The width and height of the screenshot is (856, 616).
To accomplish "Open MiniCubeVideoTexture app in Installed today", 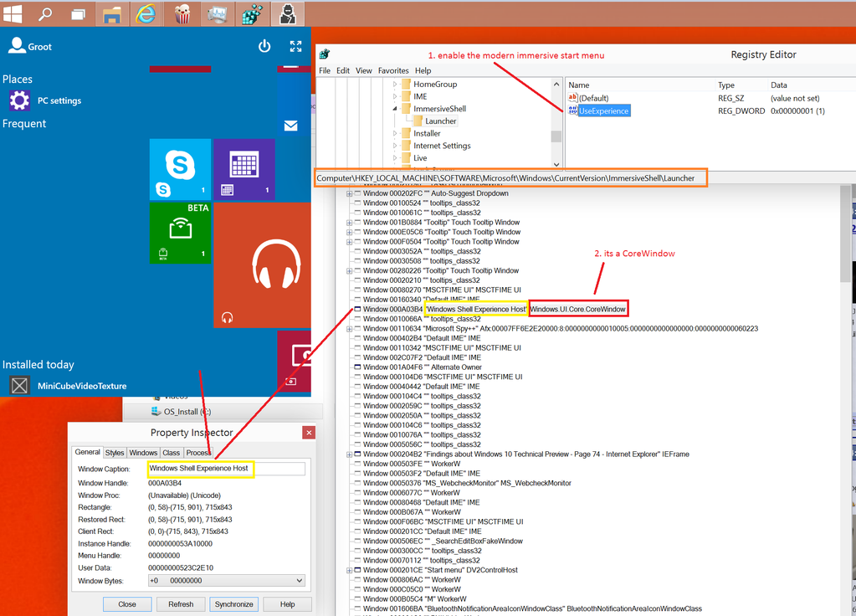I will (x=69, y=386).
